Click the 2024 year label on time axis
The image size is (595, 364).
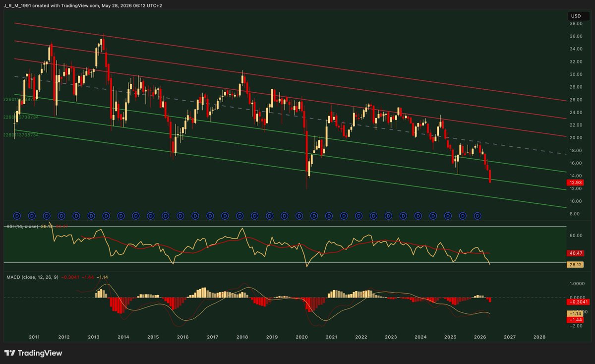[421, 337]
